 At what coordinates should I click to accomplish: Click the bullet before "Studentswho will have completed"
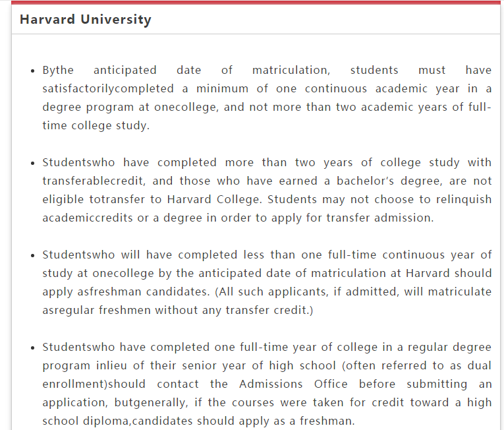(x=33, y=255)
